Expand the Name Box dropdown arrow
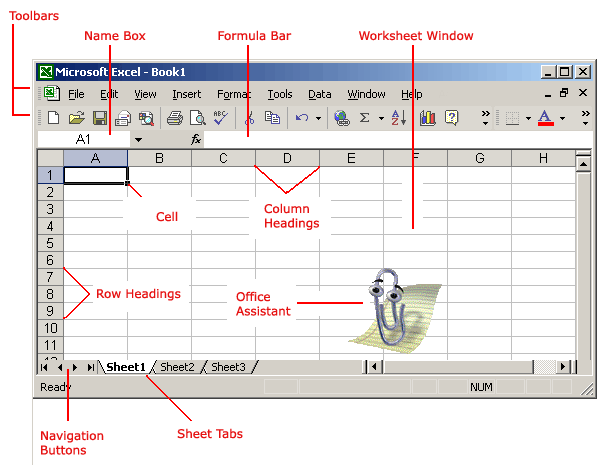 tap(138, 140)
